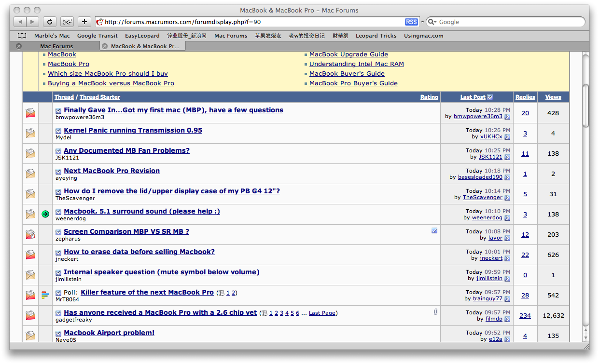Click first-unread icon before 'How to erase data'
This screenshot has height=364, width=599.
coord(58,252)
